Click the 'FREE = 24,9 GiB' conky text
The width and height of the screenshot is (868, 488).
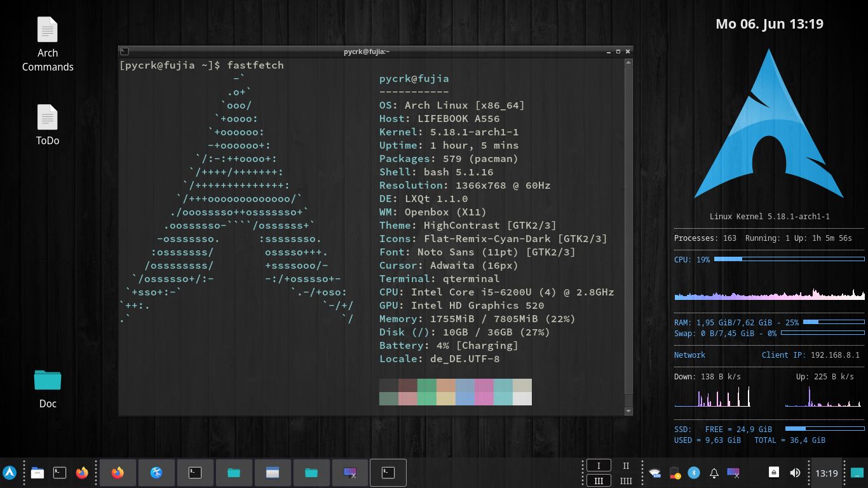click(738, 430)
